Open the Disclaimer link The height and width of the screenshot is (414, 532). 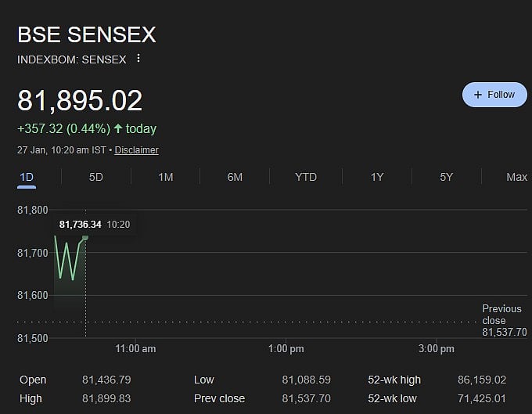(137, 150)
